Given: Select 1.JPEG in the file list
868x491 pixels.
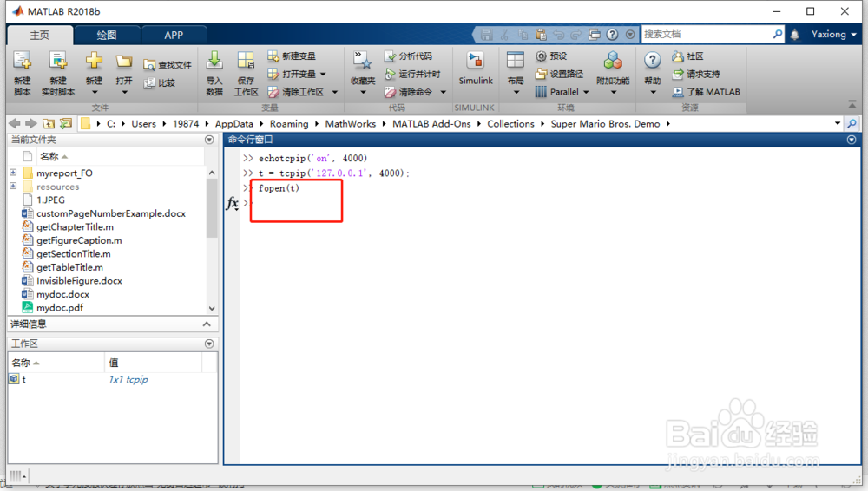Looking at the screenshot, I should click(50, 200).
